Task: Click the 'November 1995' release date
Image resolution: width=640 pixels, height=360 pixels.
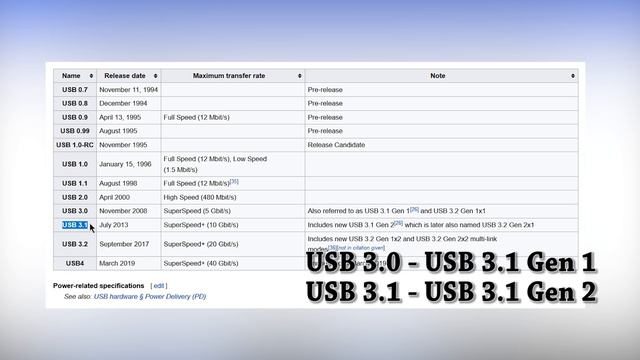Action: pyautogui.click(x=123, y=145)
